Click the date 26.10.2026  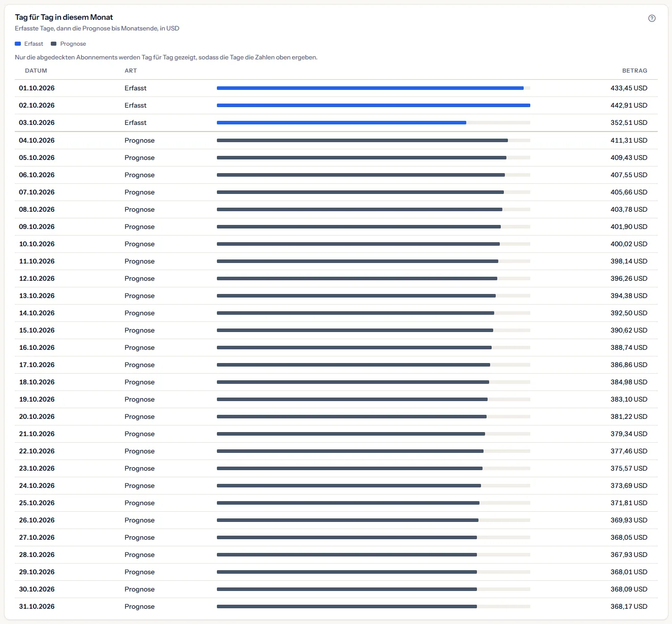[37, 520]
